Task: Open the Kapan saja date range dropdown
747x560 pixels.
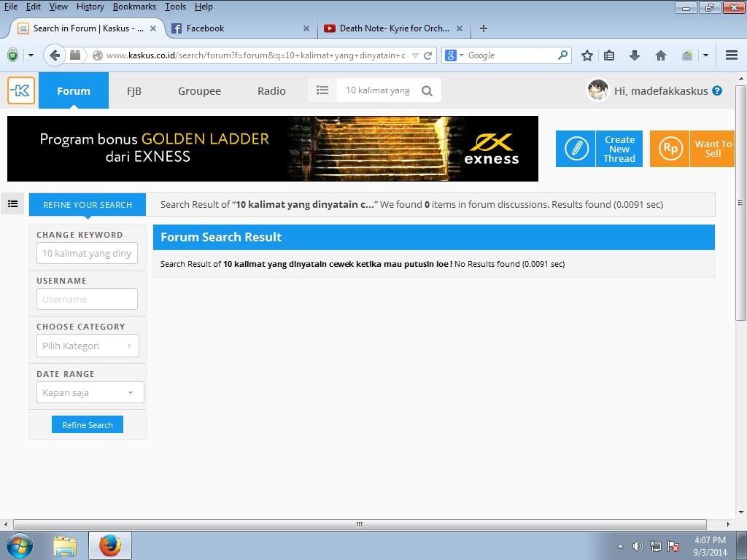Action: tap(90, 392)
